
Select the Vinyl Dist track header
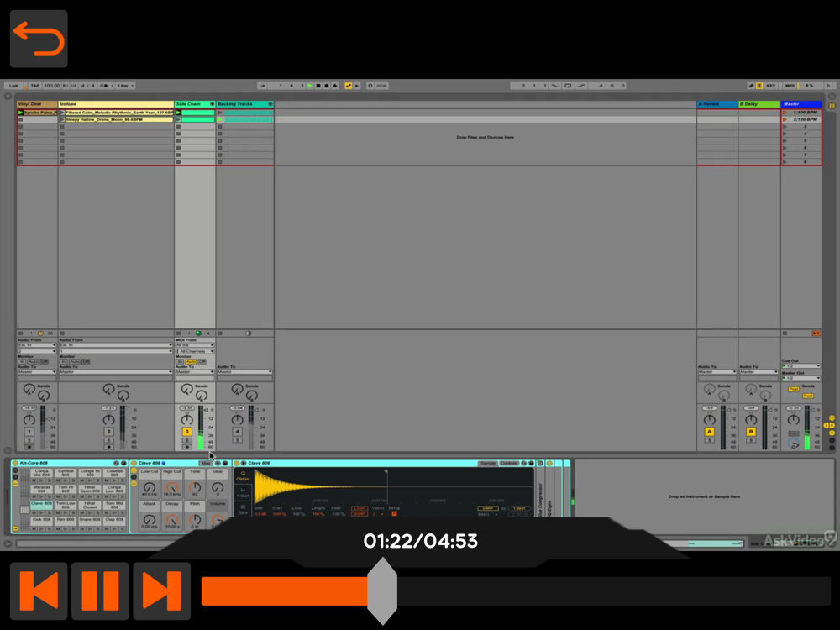pyautogui.click(x=37, y=104)
